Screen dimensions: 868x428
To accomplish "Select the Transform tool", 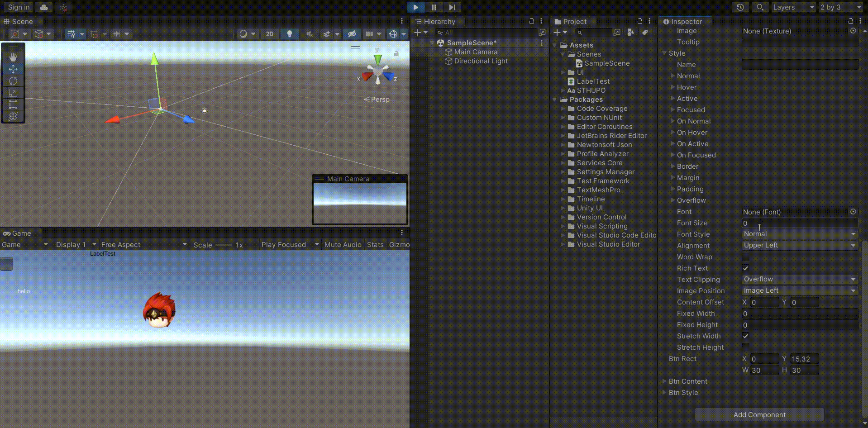I will click(13, 116).
